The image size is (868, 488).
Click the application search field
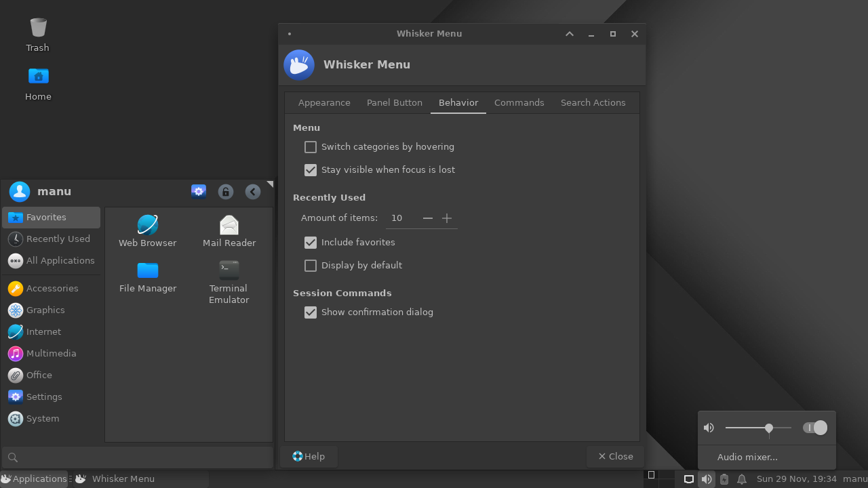click(x=136, y=457)
